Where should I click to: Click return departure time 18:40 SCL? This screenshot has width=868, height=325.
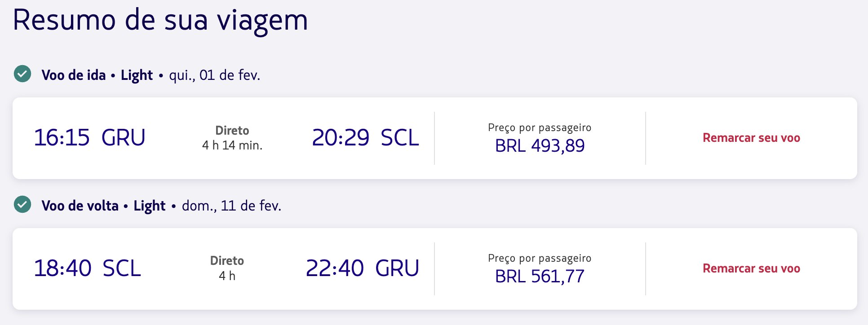coord(88,268)
